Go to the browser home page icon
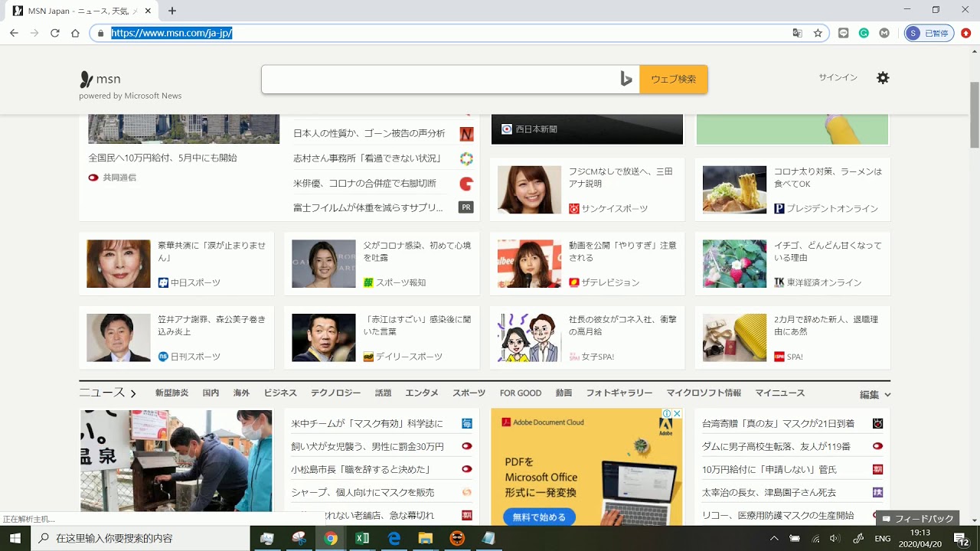 (75, 33)
